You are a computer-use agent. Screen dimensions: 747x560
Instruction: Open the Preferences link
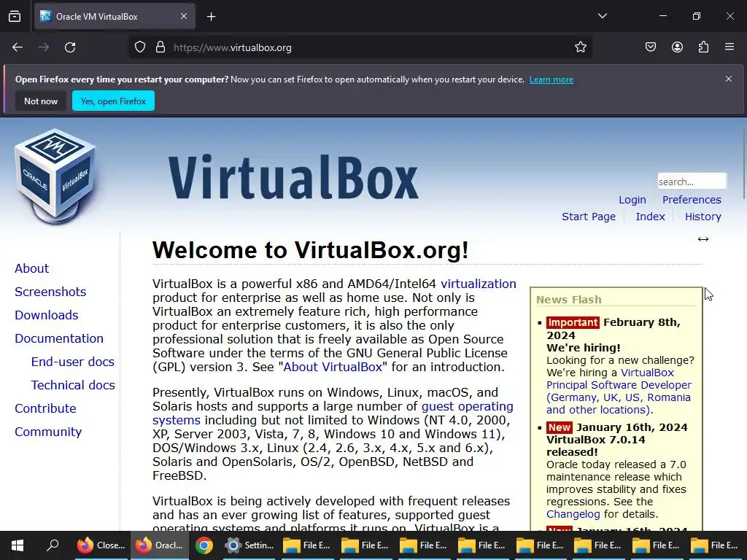click(692, 200)
